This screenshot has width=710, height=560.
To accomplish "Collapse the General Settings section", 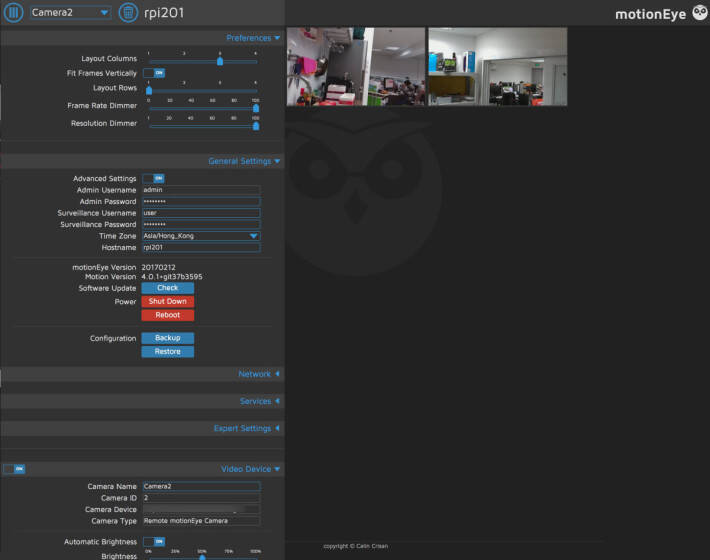I will 244,161.
